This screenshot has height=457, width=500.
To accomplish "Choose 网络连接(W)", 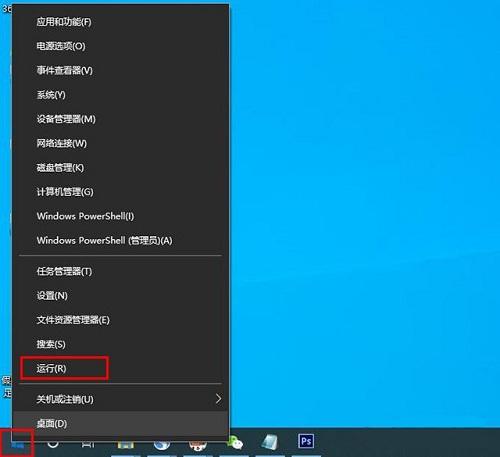I will [121, 143].
